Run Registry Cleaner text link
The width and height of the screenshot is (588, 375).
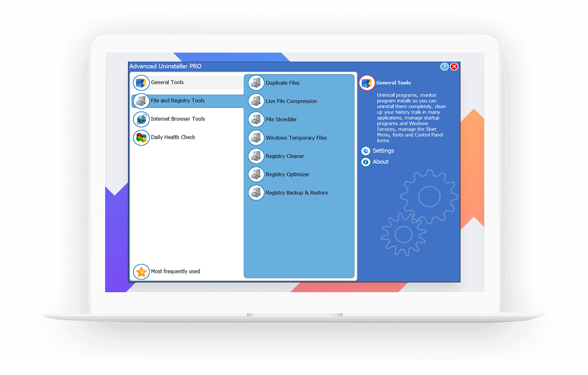point(285,156)
